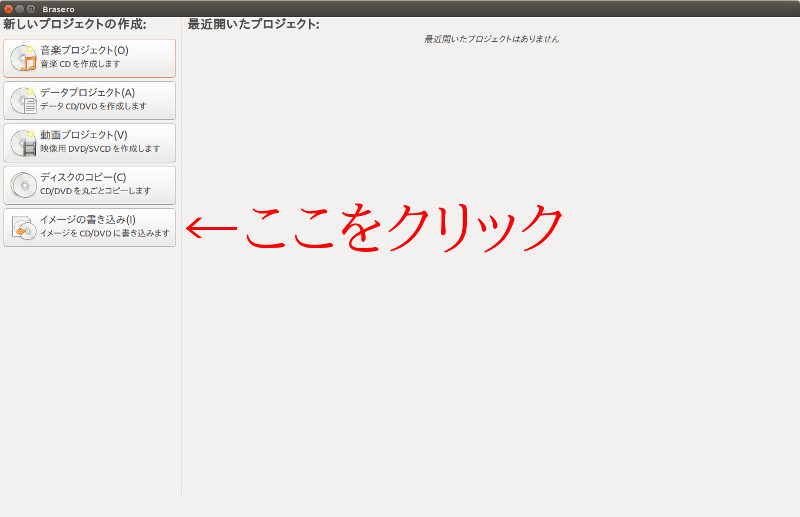The image size is (800, 517).
Task: Click 最近開いたプロジェクトはありません message
Action: pos(492,39)
